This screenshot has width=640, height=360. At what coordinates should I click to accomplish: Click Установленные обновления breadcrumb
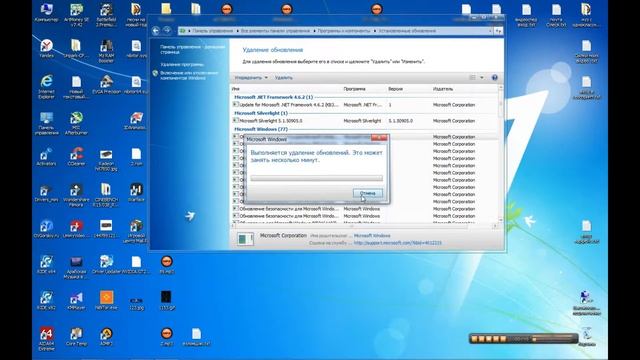407,31
